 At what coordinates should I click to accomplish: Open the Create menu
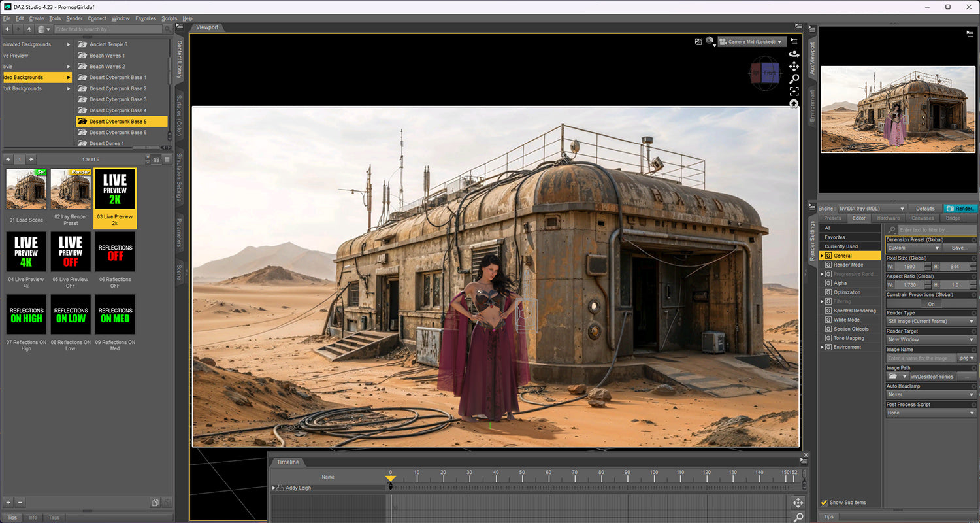pos(37,18)
